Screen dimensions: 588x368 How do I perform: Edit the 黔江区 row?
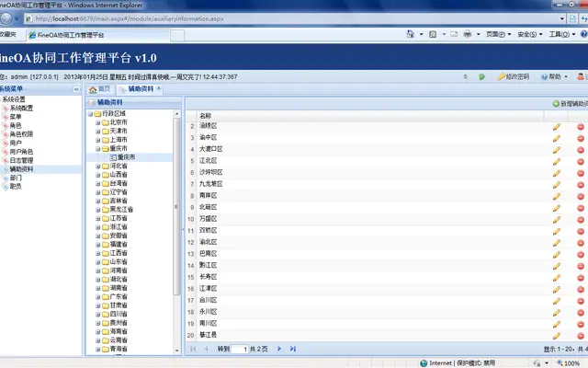coord(557,266)
